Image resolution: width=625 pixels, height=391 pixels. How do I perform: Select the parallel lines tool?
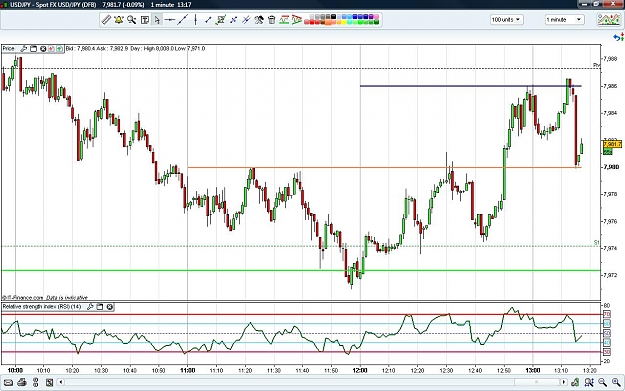tap(246, 20)
